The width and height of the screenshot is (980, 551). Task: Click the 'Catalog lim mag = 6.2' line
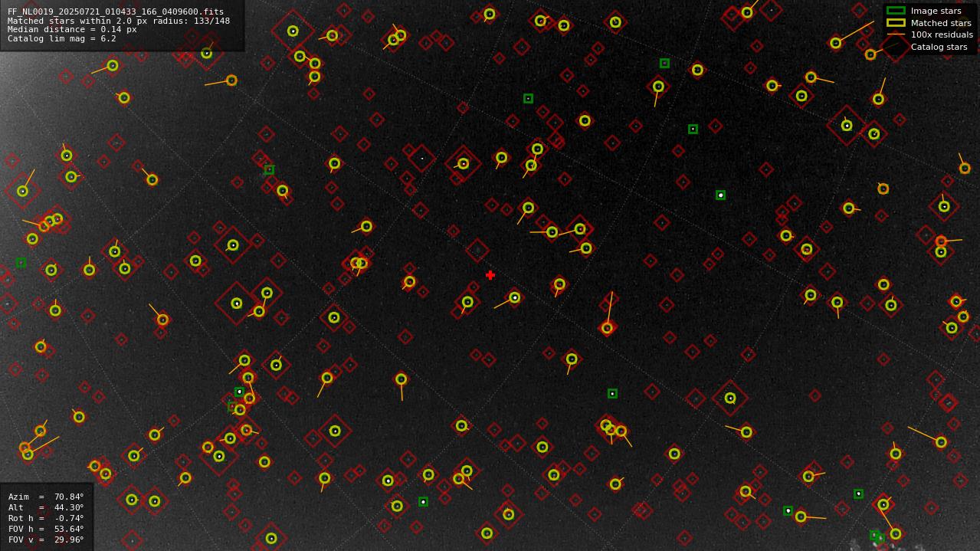(x=62, y=38)
